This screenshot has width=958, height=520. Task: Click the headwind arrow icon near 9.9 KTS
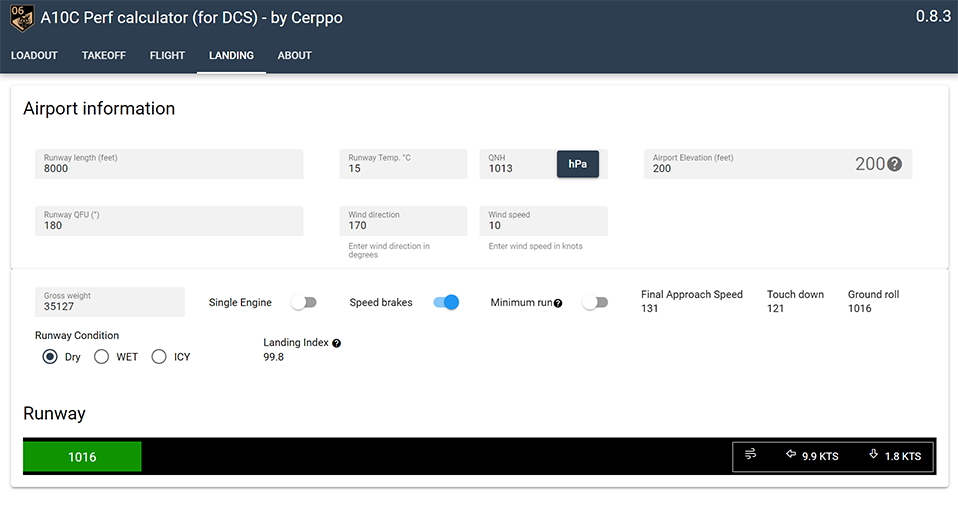point(791,454)
